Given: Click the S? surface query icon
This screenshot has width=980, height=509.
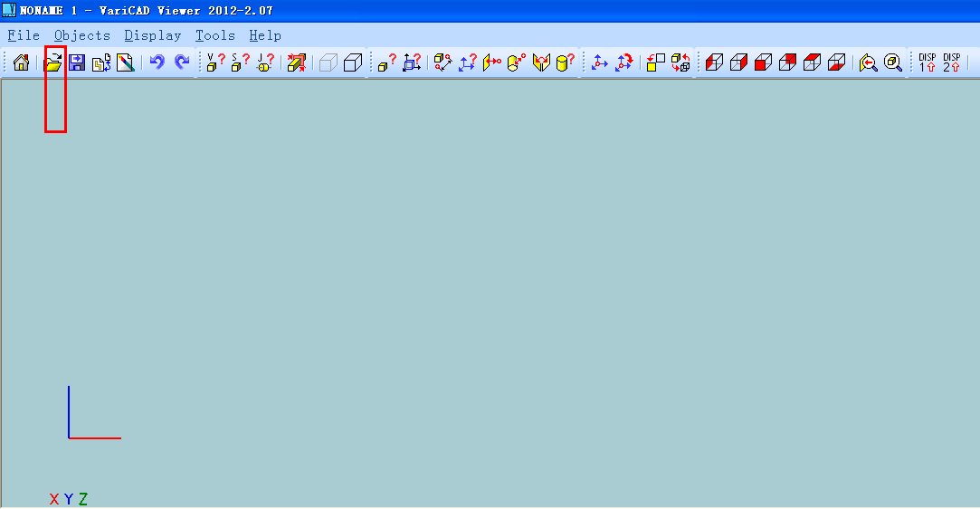Looking at the screenshot, I should (x=240, y=62).
